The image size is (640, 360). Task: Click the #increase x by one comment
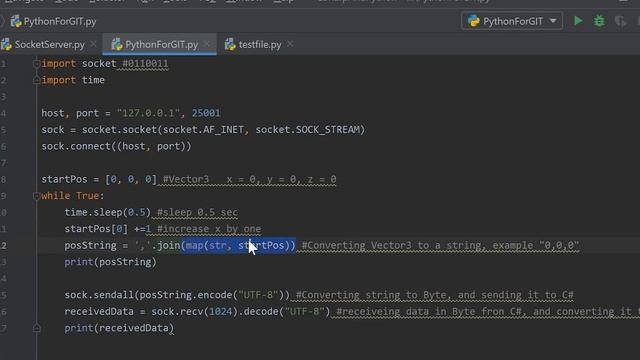209,229
